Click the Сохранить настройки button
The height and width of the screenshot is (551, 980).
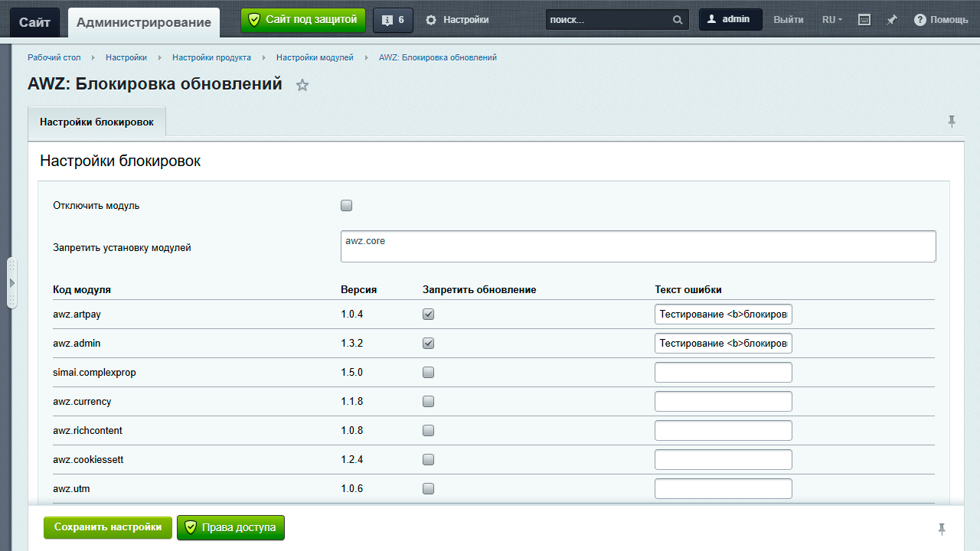click(x=108, y=527)
